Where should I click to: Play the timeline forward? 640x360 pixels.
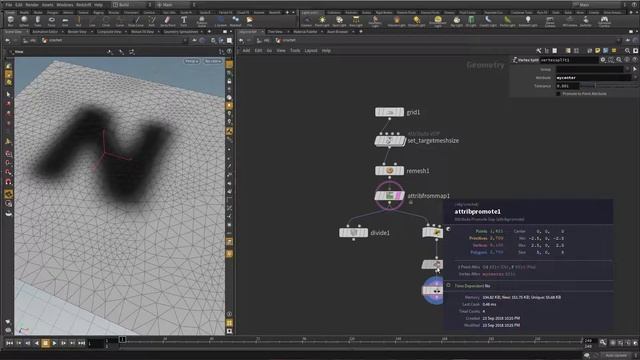(x=54, y=343)
